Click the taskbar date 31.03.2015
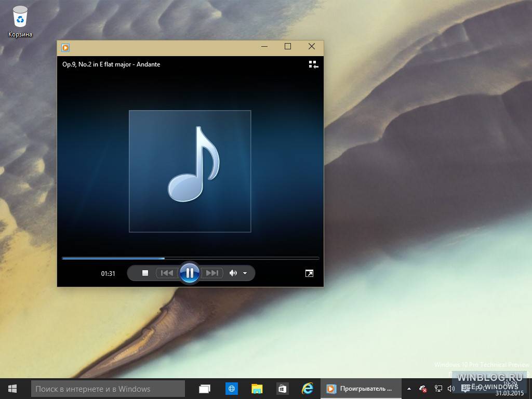 pyautogui.click(x=509, y=394)
